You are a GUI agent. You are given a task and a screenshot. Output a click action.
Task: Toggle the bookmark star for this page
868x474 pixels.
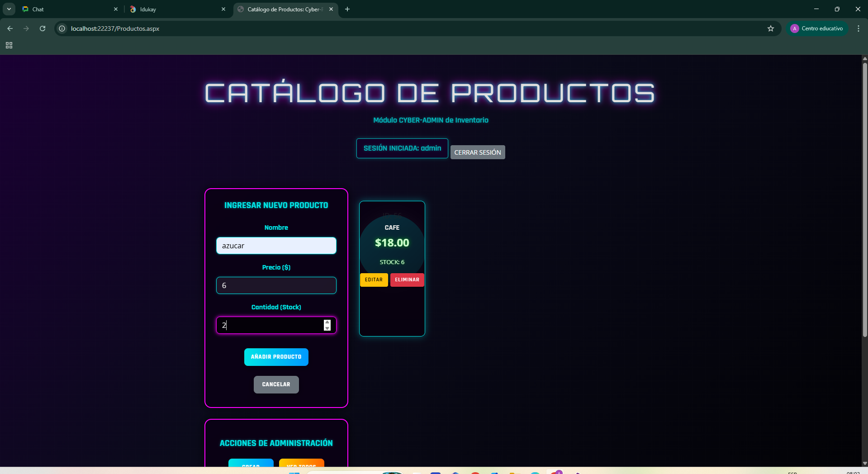pos(770,28)
